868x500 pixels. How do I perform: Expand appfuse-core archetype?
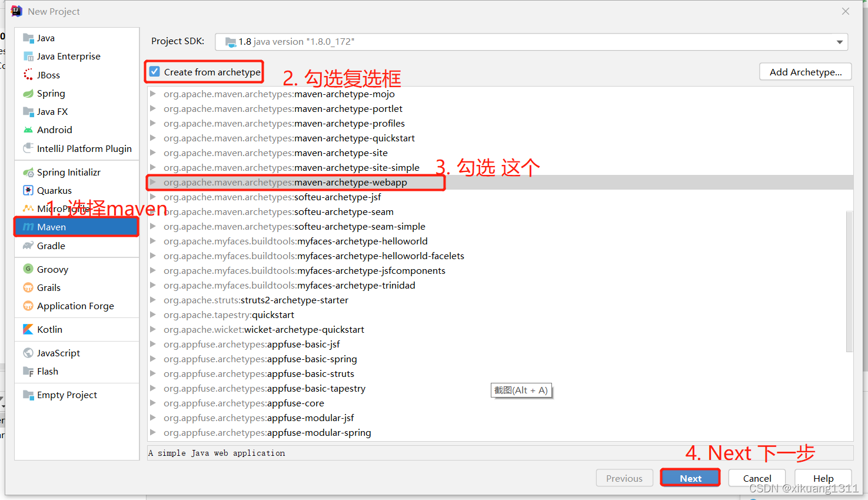click(x=153, y=403)
